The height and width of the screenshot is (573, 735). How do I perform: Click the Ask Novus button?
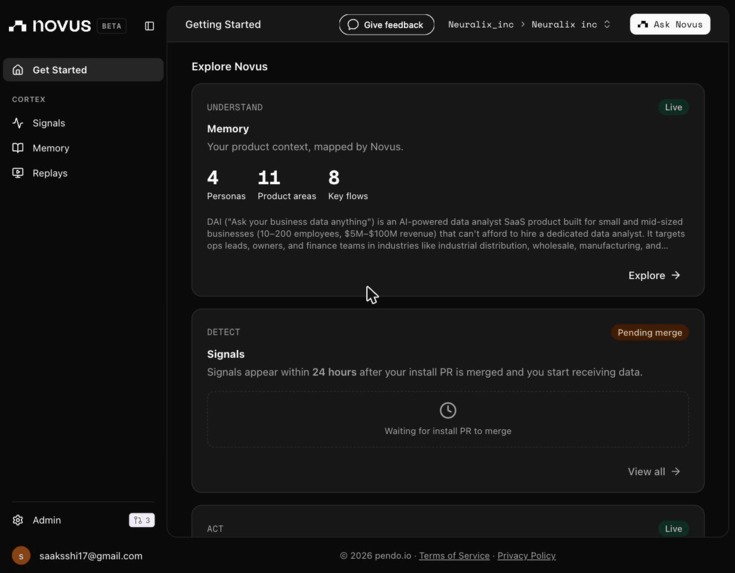pyautogui.click(x=670, y=24)
